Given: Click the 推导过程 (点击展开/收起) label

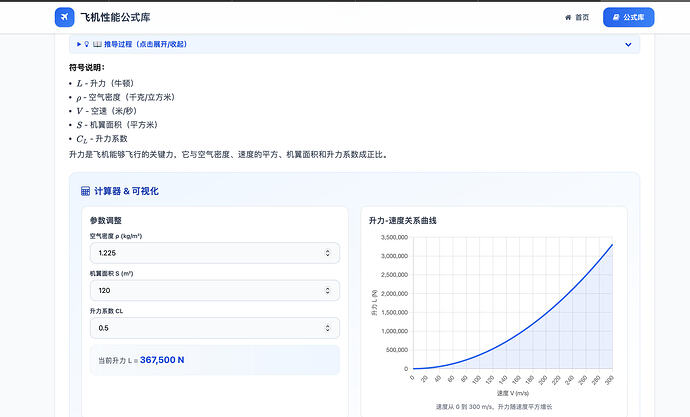Looking at the screenshot, I should 145,44.
